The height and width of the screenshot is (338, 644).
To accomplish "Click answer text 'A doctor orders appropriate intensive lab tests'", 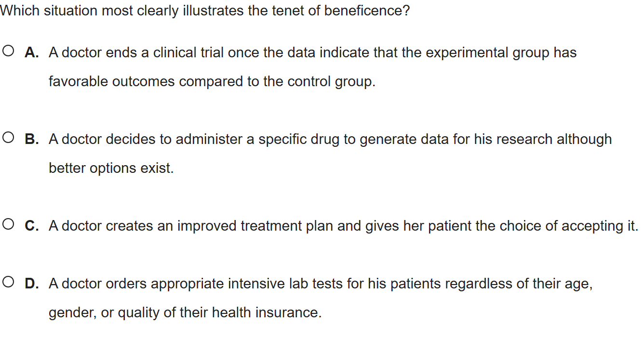I will click(203, 284).
